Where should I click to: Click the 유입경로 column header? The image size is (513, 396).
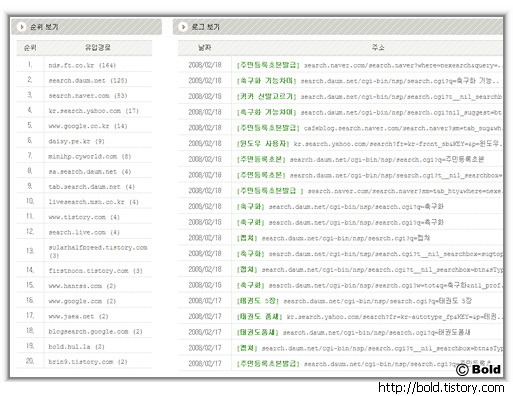click(98, 48)
